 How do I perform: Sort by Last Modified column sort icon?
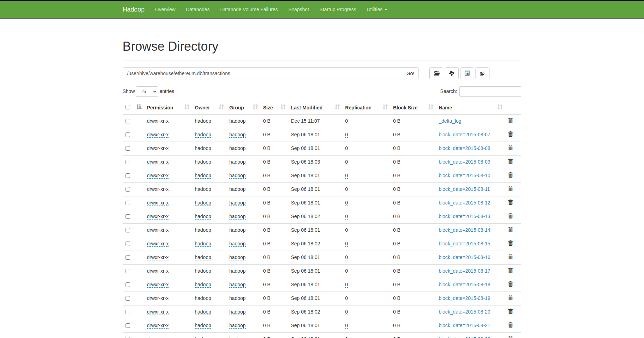pos(337,107)
